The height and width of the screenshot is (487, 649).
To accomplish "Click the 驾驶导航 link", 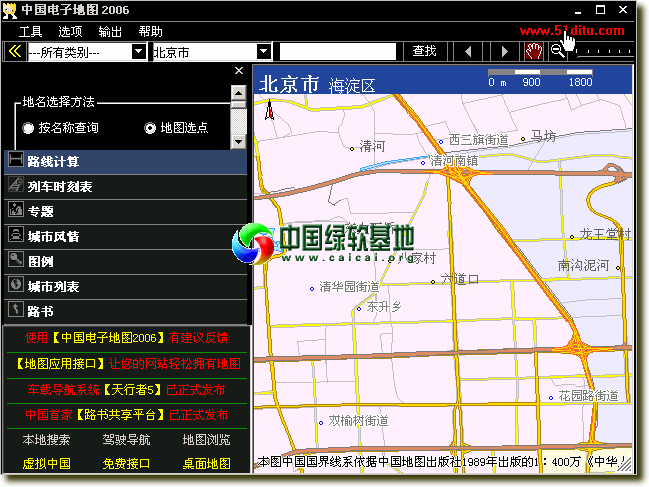I will 126,440.
